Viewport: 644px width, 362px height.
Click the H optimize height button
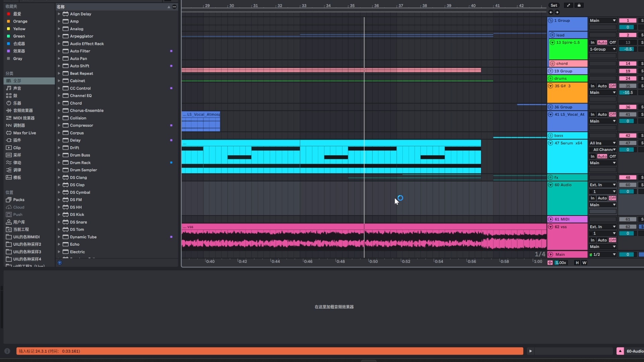577,263
